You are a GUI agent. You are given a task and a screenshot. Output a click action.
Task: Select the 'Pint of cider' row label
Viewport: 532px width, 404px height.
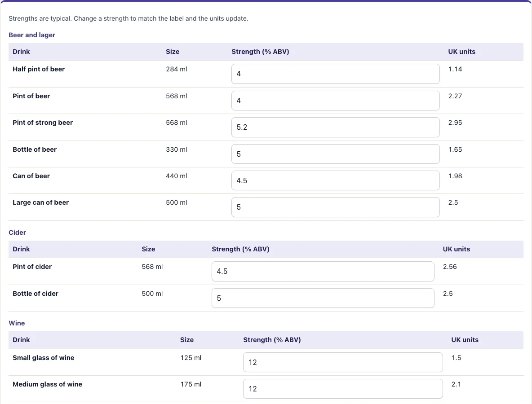coord(32,267)
